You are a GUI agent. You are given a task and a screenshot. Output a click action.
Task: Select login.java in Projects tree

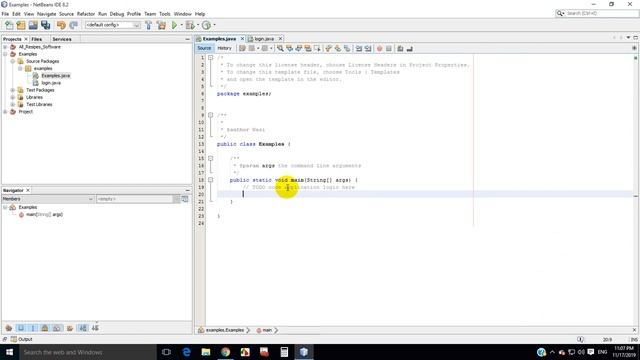tap(51, 83)
